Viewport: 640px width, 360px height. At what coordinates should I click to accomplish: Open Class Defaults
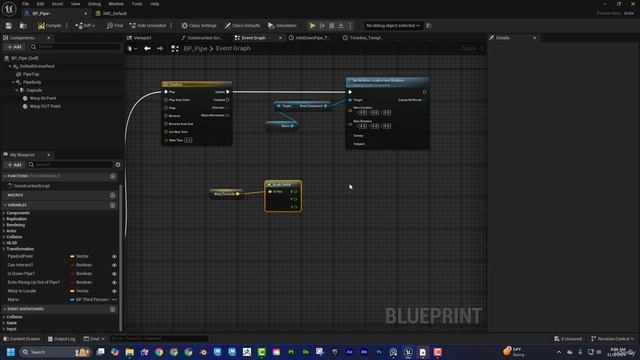(x=242, y=25)
